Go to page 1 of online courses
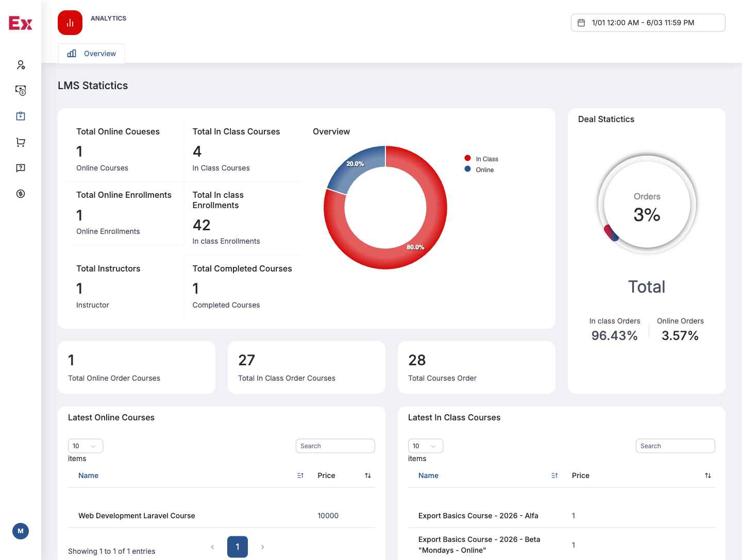 [238, 547]
